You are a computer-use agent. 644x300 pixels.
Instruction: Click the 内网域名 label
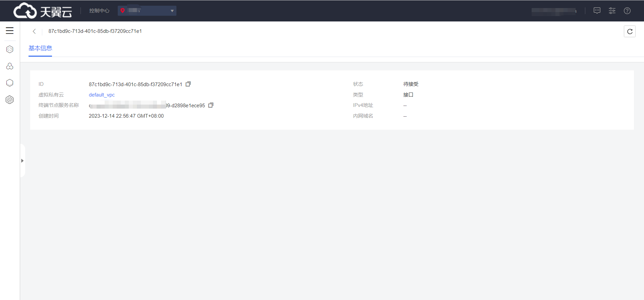tap(363, 116)
